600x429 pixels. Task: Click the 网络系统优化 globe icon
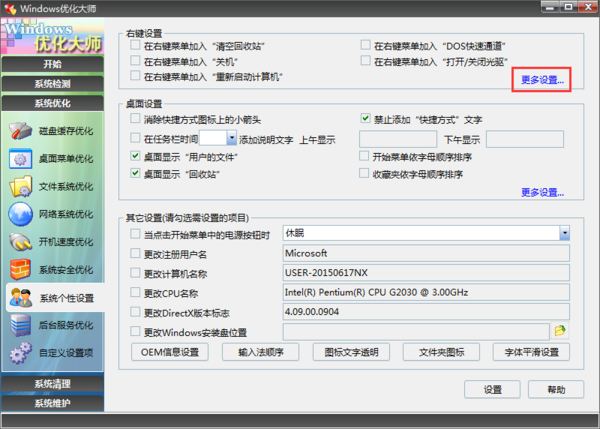[x=20, y=214]
